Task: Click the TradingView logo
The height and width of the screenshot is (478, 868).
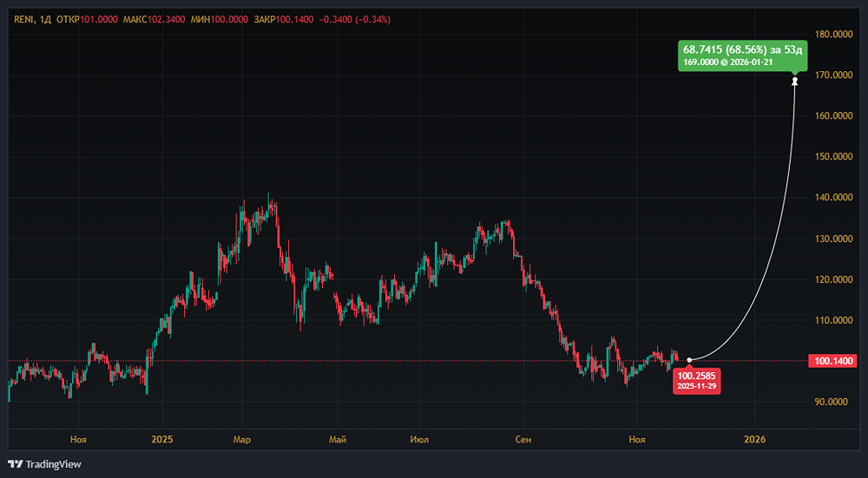Action: coord(44,464)
